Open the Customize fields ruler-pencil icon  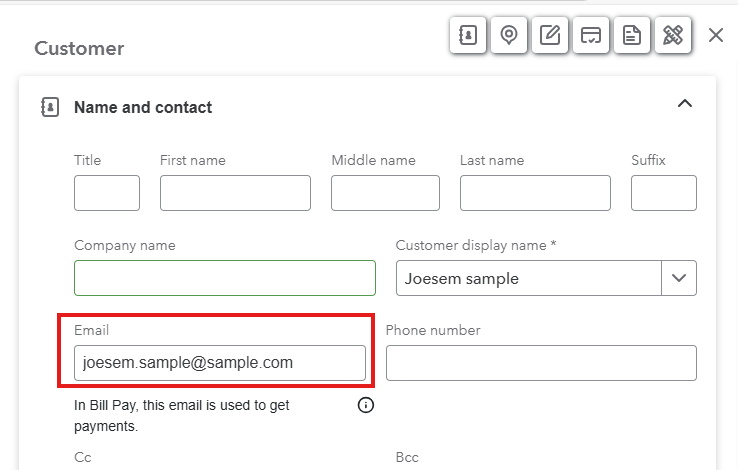pyautogui.click(x=673, y=35)
